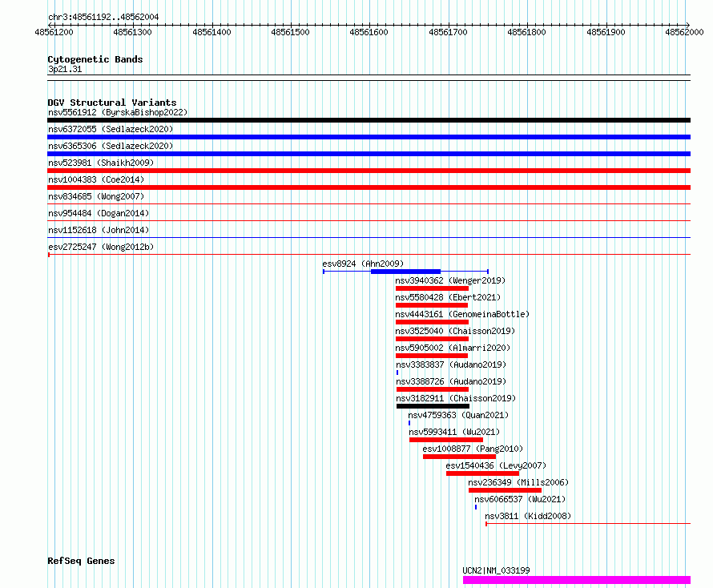Open the nsv3811 (Kidd2008) variant label
This screenshot has width=713, height=588.
tap(528, 516)
